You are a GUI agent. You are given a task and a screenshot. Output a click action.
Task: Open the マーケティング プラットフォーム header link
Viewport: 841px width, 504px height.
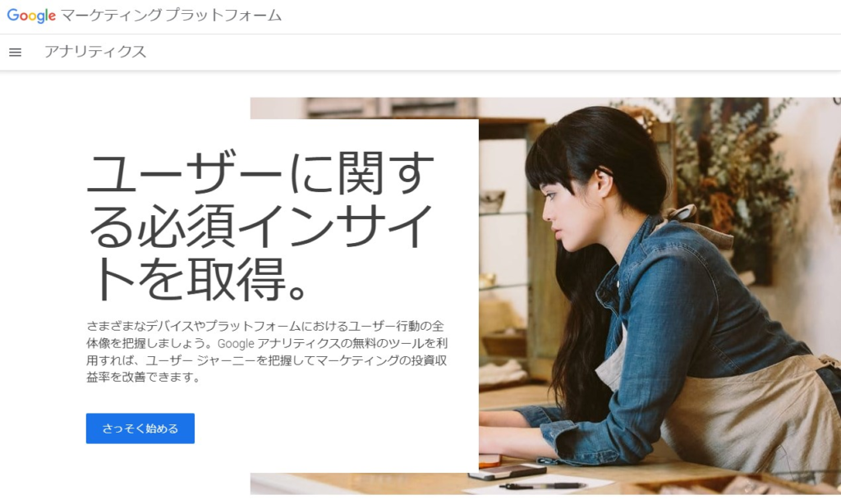pyautogui.click(x=171, y=15)
